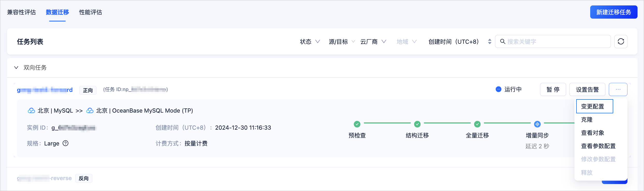This screenshot has height=191, width=644.
Task: Open the 状态 filter dropdown
Action: [310, 41]
